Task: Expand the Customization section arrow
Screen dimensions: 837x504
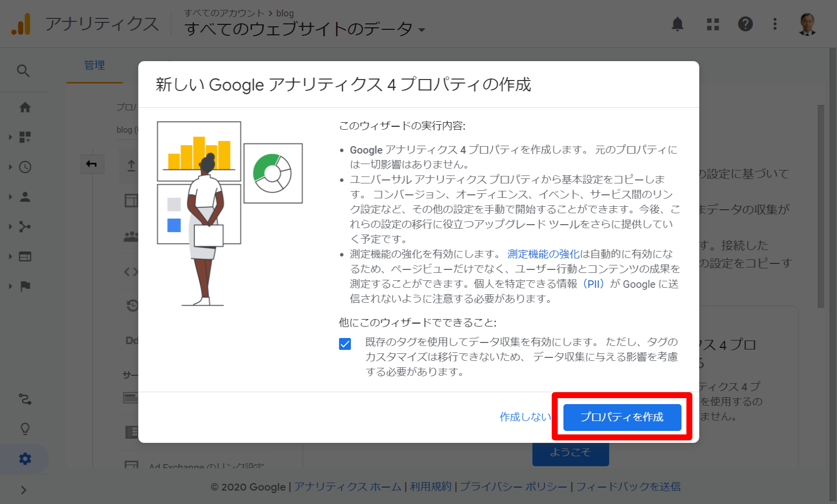Action: tap(10, 137)
